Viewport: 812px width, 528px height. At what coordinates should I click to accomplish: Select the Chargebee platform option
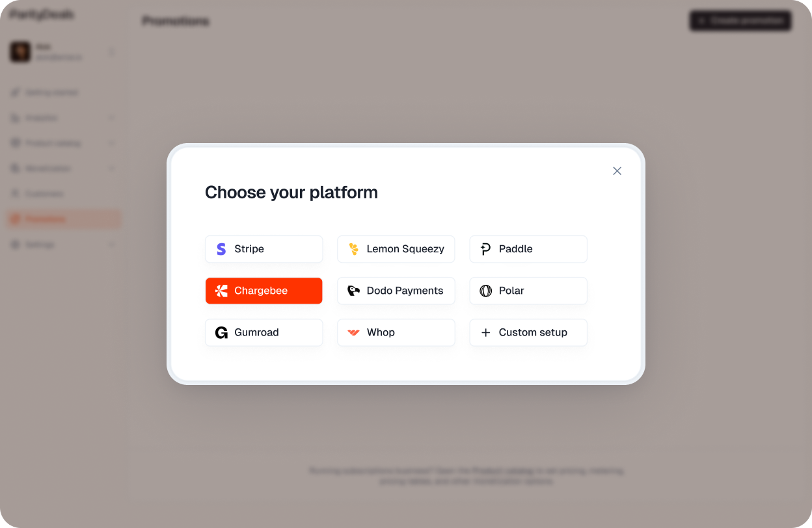[x=264, y=291]
